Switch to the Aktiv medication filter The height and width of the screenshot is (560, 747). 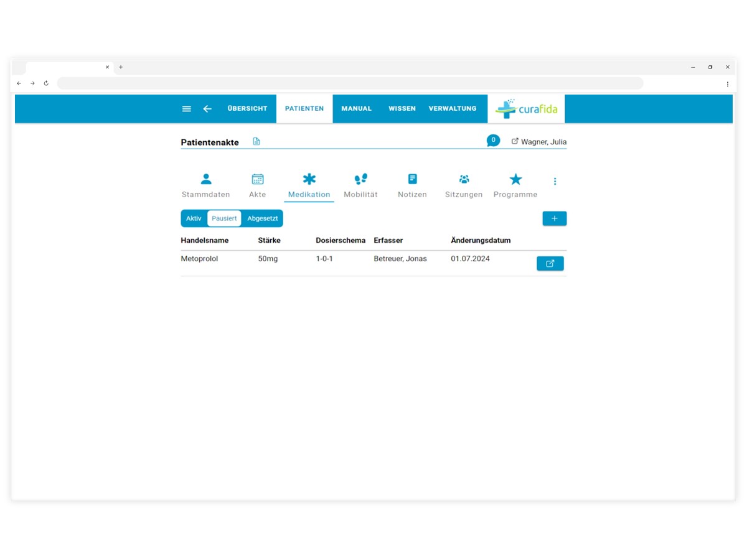pyautogui.click(x=194, y=218)
